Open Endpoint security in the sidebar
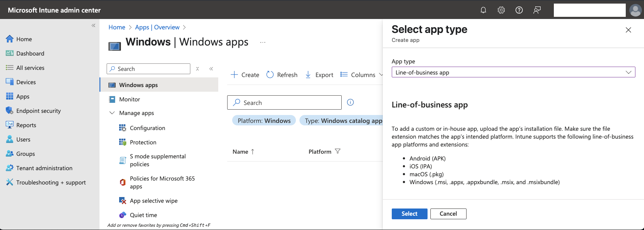The width and height of the screenshot is (644, 230). 38,111
